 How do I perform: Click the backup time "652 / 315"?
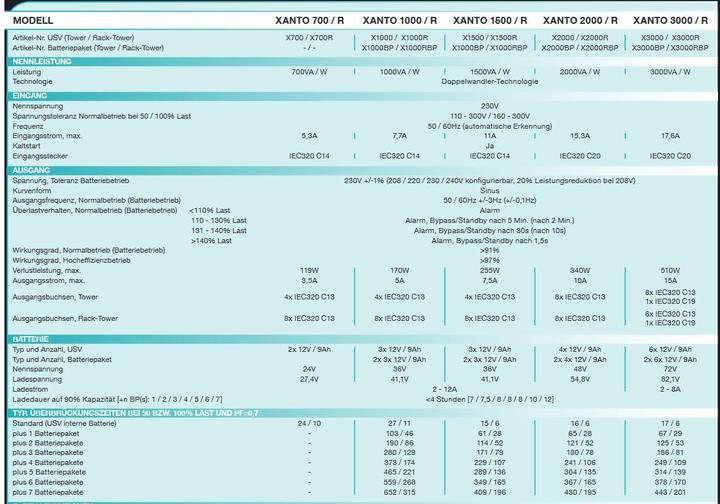click(x=399, y=492)
